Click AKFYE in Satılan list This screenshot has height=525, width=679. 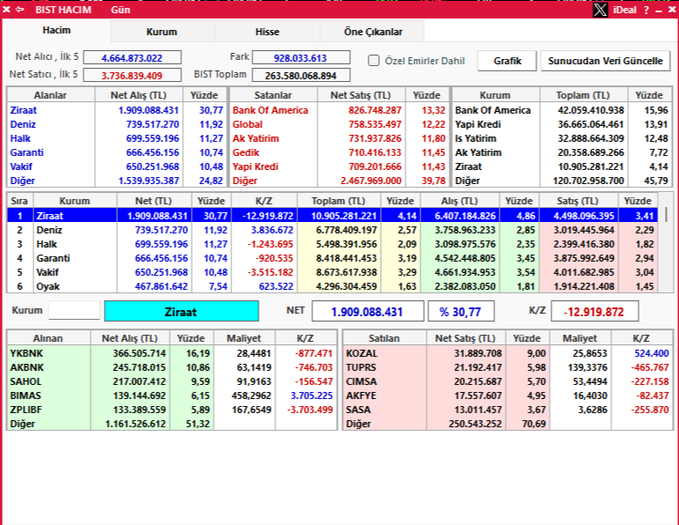coord(361,395)
